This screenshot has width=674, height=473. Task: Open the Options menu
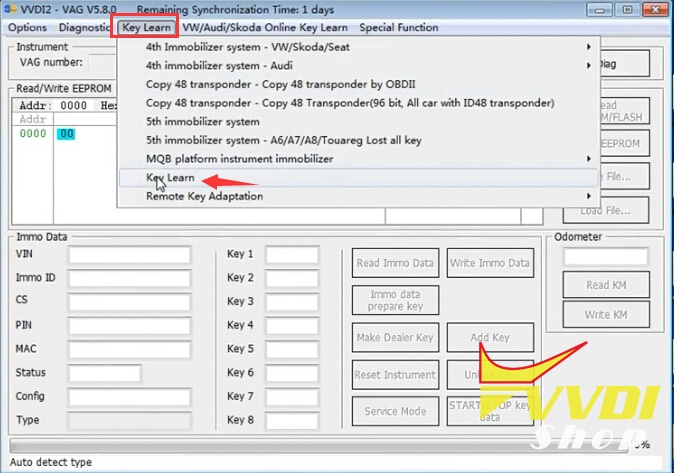(x=28, y=28)
